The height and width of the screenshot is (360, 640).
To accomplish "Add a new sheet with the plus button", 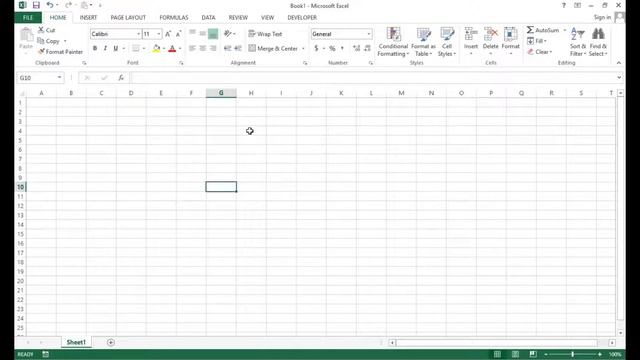I will coord(111,342).
